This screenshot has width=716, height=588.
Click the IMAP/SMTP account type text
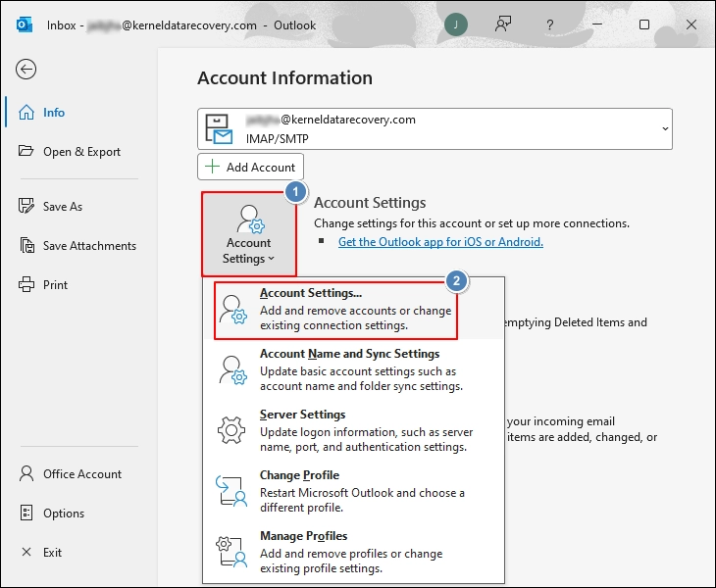tap(278, 139)
